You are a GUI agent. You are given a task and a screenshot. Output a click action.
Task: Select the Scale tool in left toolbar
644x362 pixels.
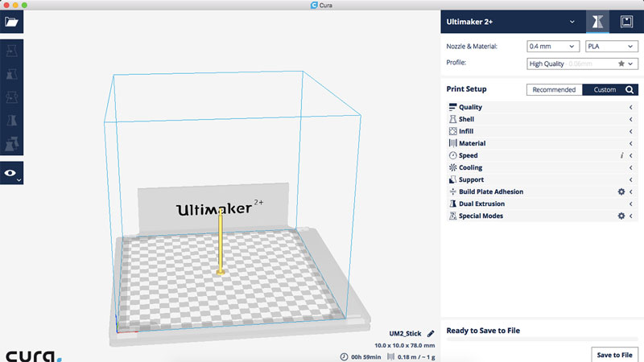click(x=11, y=74)
